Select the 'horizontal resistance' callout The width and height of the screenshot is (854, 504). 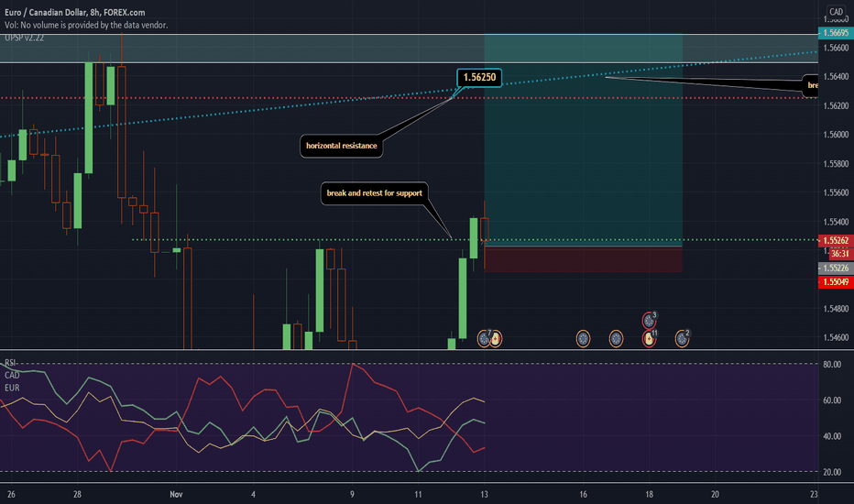(342, 146)
